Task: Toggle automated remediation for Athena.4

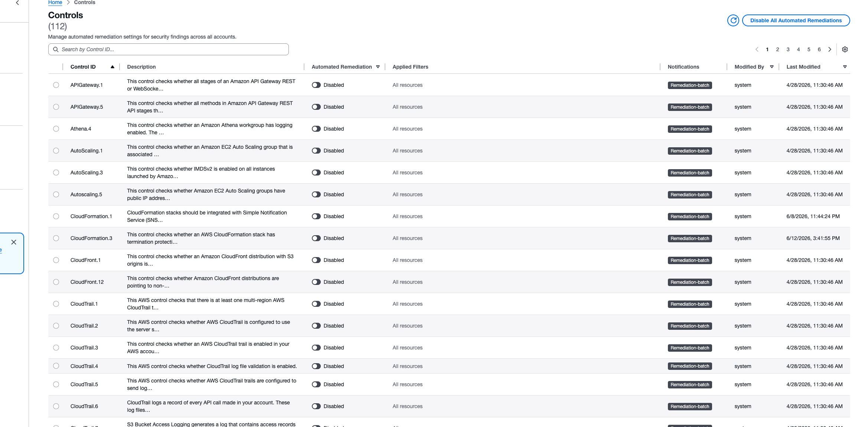Action: pyautogui.click(x=316, y=129)
